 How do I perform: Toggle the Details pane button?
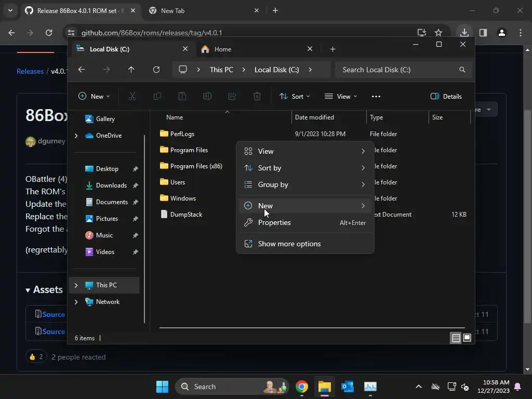coord(446,96)
